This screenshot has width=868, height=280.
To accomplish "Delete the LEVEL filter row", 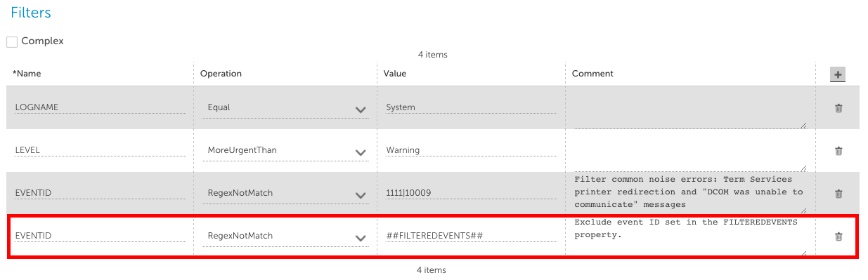I will pyautogui.click(x=838, y=151).
